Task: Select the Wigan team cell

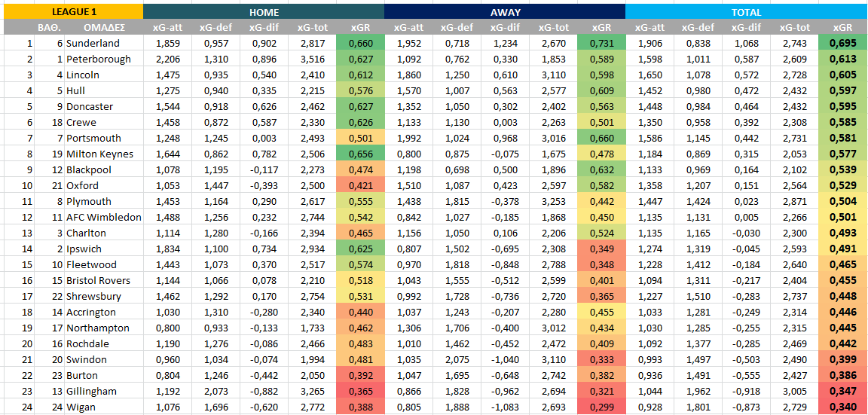Action: click(104, 407)
